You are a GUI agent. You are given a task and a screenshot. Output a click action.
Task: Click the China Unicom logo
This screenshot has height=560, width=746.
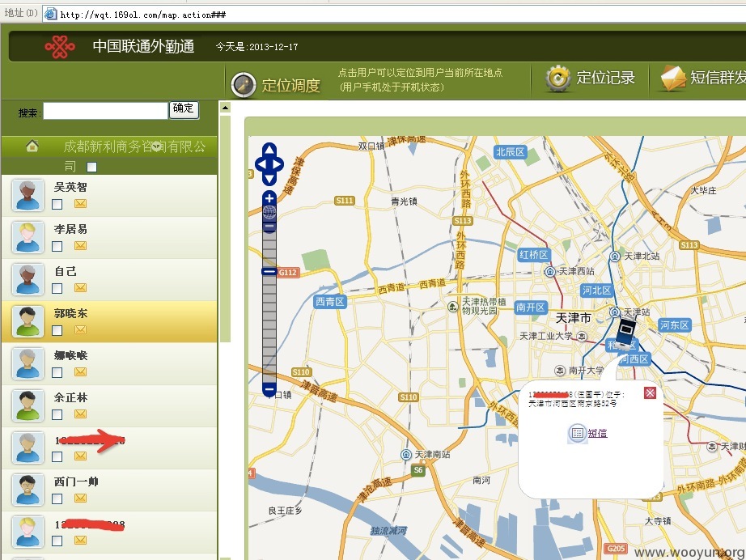point(60,47)
